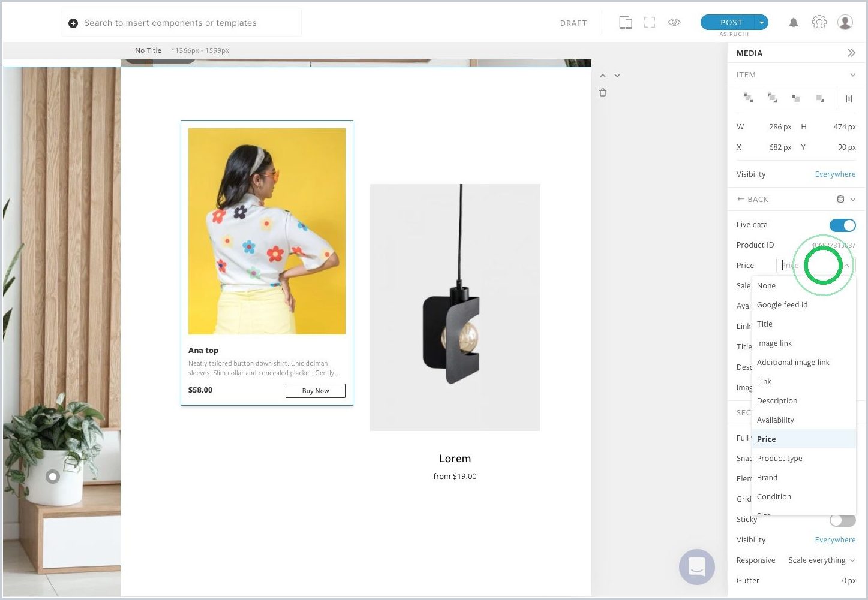868x600 pixels.
Task: Click the plus icon in the search bar
Action: [x=73, y=23]
